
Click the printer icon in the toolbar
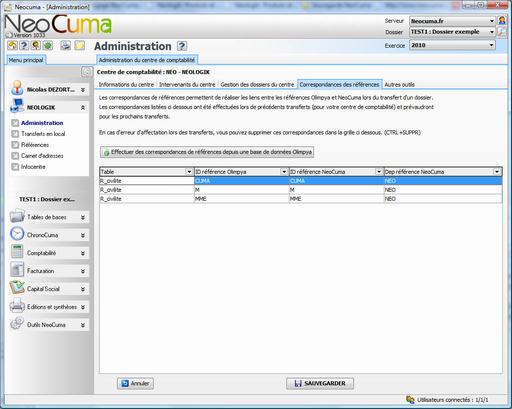[x=66, y=45]
